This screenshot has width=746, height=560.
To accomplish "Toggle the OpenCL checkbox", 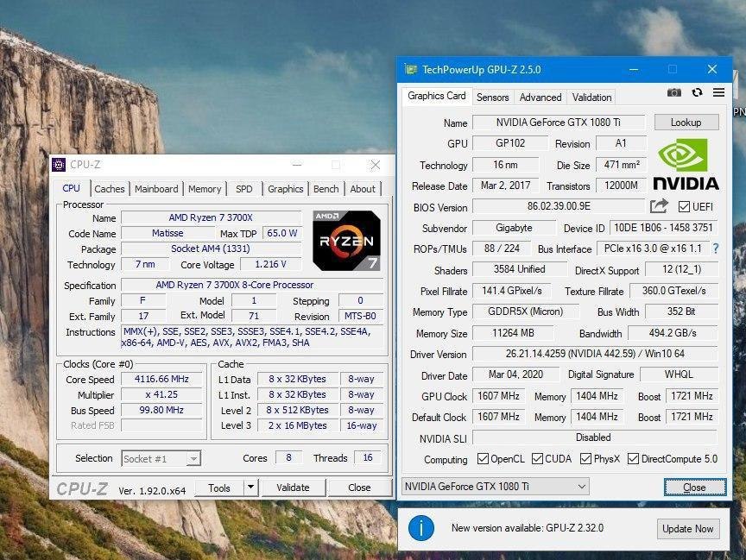I will 483,459.
